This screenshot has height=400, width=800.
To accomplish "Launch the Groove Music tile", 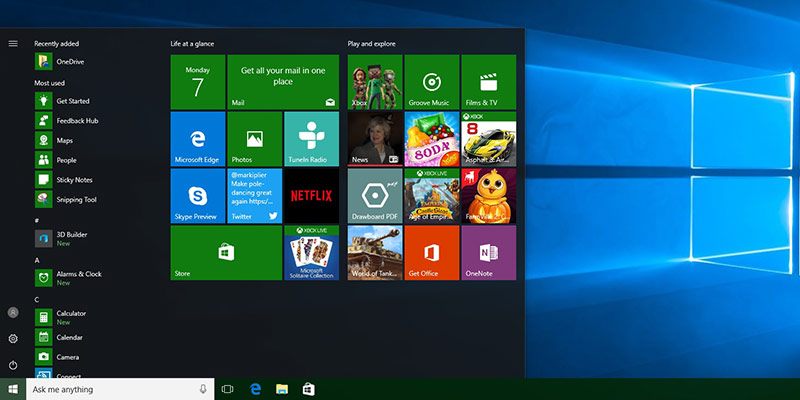I will pos(432,82).
